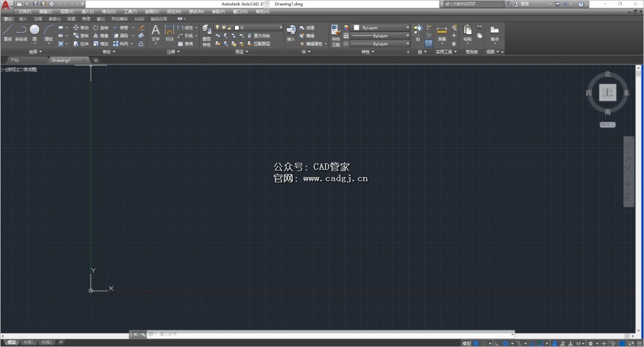Image resolution: width=644 pixels, height=347 pixels.
Task: Toggle clean screen icon in status bar
Action: [x=632, y=343]
